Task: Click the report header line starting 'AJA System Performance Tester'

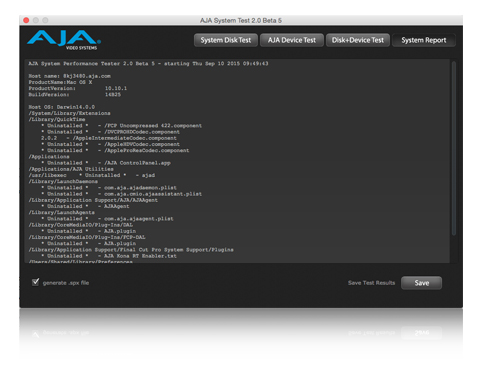Action: point(148,64)
